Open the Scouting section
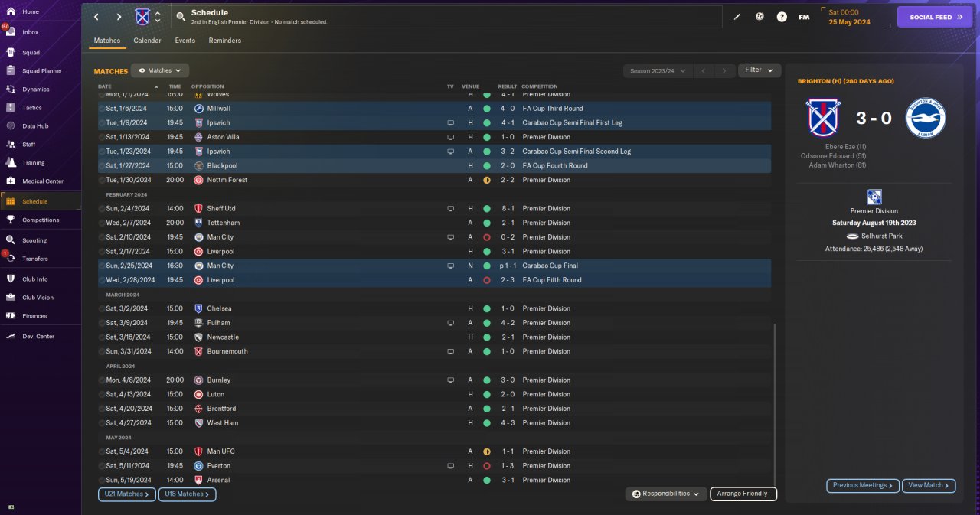Image resolution: width=980 pixels, height=515 pixels. pyautogui.click(x=34, y=240)
